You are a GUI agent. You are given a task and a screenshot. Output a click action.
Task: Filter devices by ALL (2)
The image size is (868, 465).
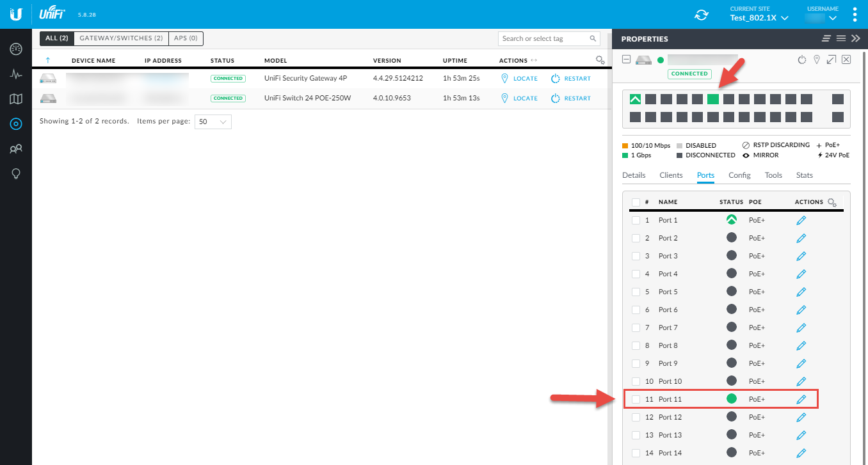pyautogui.click(x=57, y=38)
